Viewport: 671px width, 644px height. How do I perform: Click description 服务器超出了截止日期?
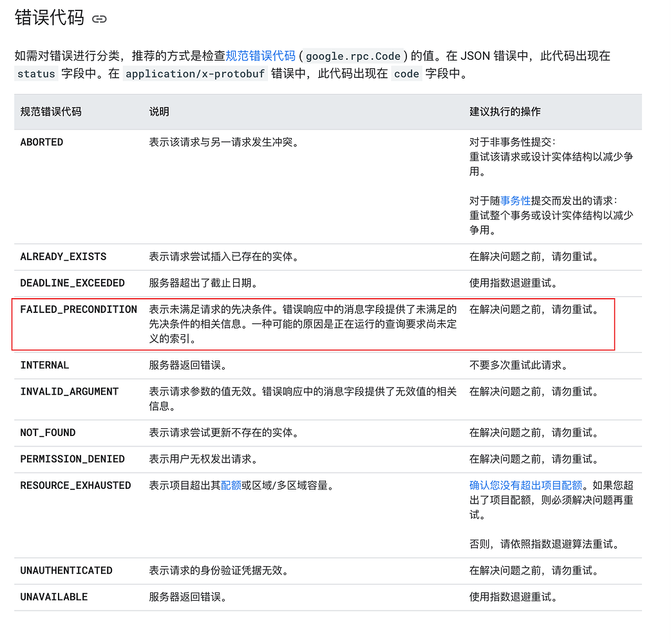203,283
